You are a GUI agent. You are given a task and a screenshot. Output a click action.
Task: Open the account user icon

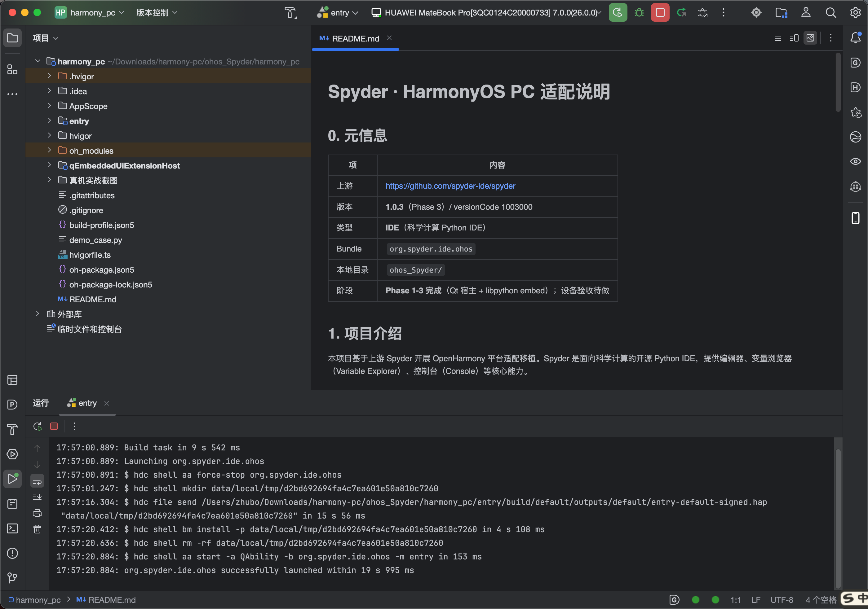[806, 13]
